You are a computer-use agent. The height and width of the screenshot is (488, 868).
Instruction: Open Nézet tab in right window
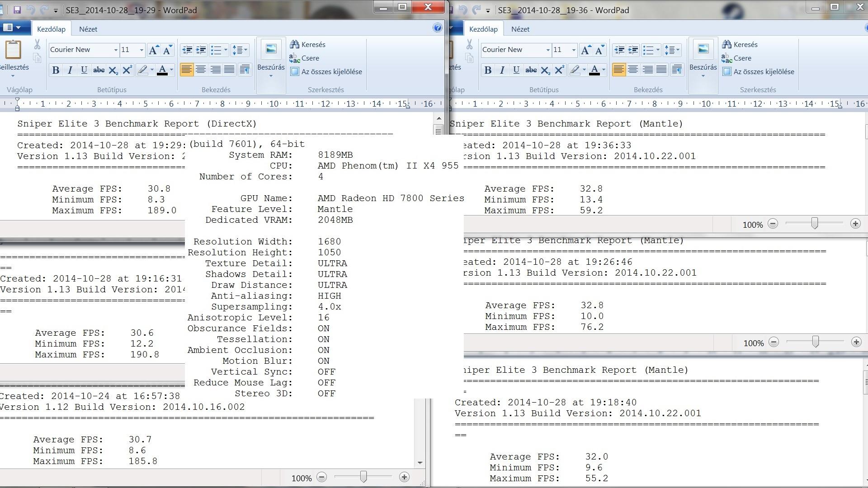(520, 29)
